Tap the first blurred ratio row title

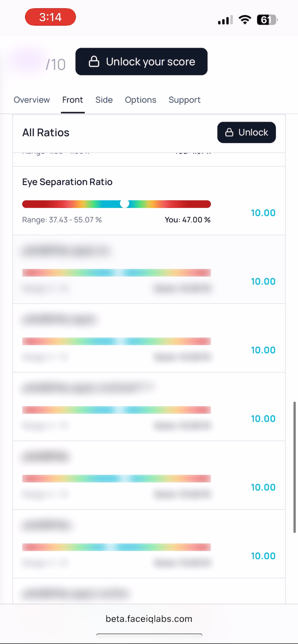(66, 251)
